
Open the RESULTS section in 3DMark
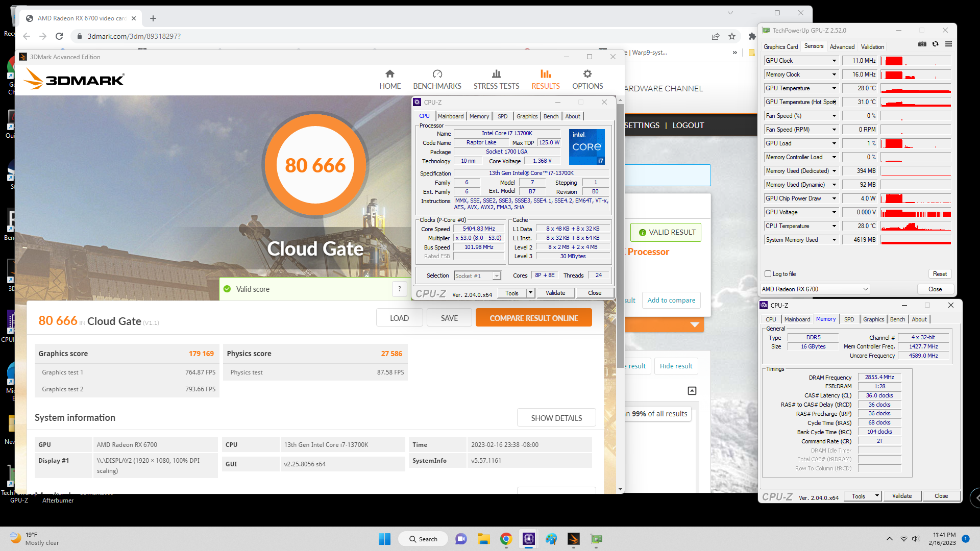click(x=546, y=80)
